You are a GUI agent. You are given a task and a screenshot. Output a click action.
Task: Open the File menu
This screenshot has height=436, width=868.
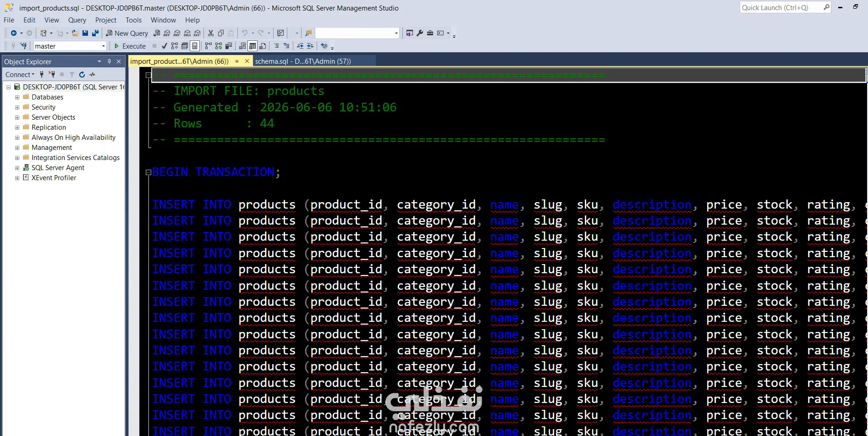click(9, 20)
